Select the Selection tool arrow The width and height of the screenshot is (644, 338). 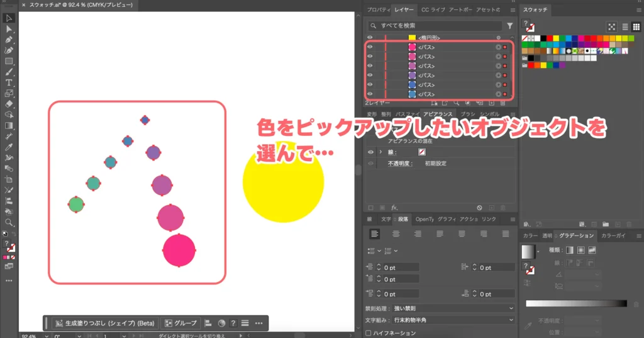coord(9,18)
